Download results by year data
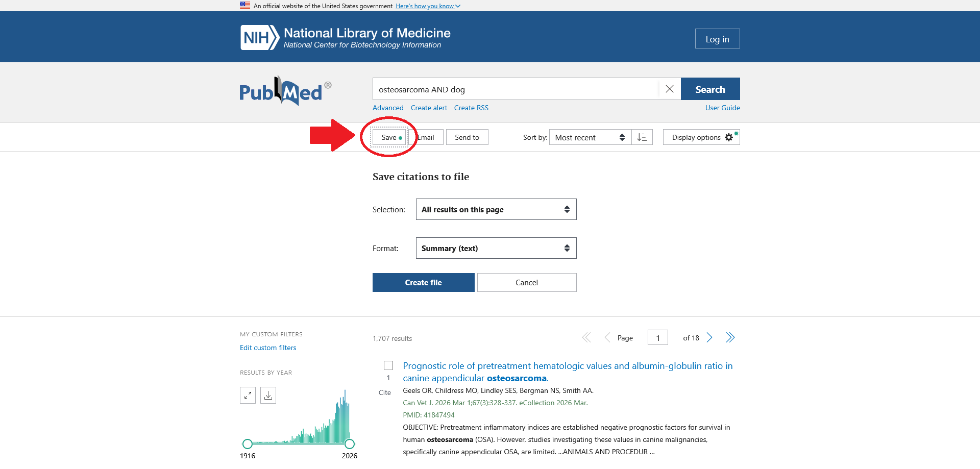980x469 pixels. (x=268, y=395)
